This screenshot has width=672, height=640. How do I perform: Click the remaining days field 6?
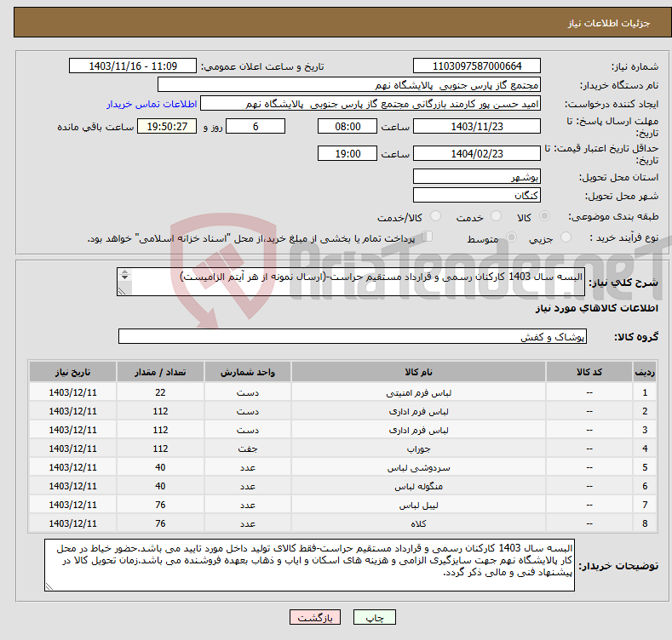click(256, 126)
